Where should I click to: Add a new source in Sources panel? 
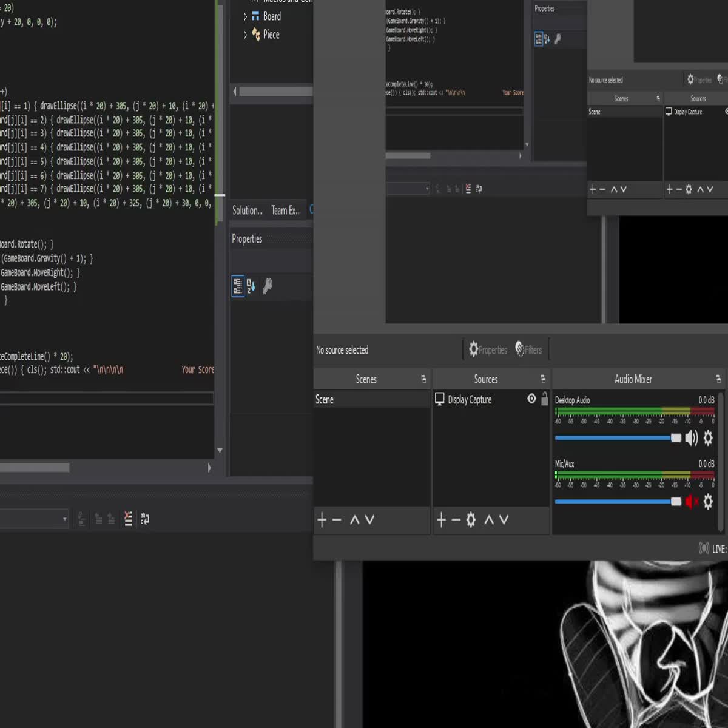441,519
